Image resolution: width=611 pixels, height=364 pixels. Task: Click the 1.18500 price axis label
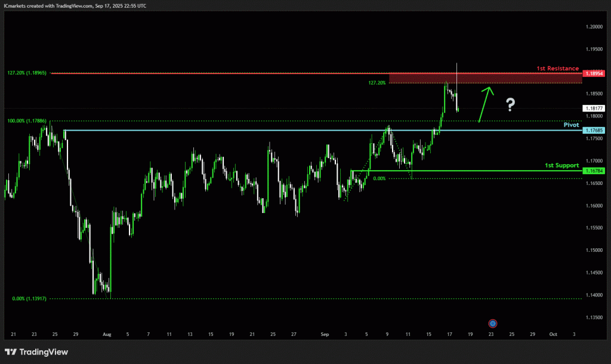[x=594, y=94]
